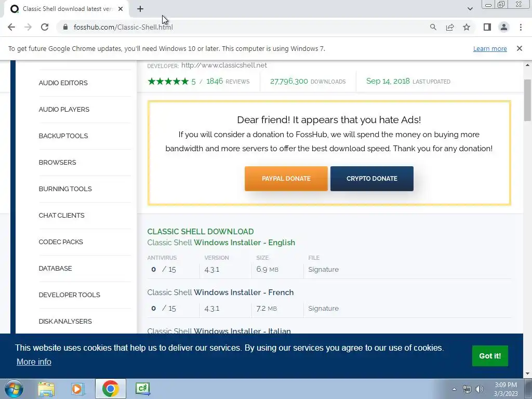Open the Chrome profile avatar
This screenshot has width=532, height=399.
[504, 27]
